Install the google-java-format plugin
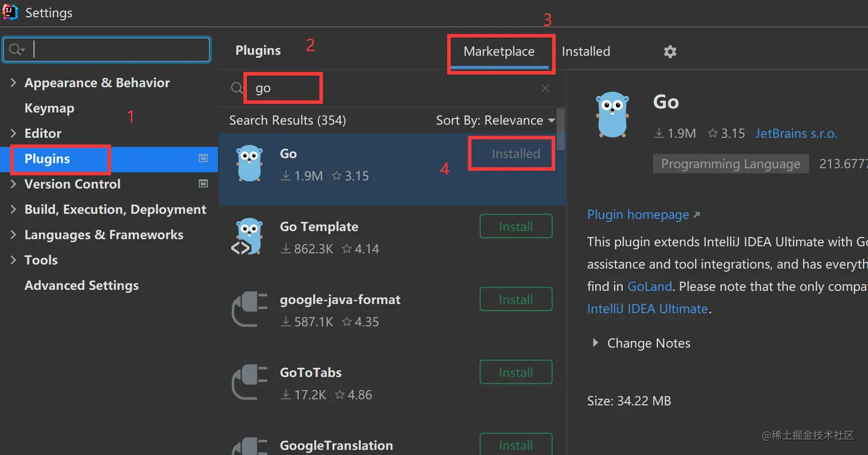Viewport: 868px width, 455px height. [516, 299]
